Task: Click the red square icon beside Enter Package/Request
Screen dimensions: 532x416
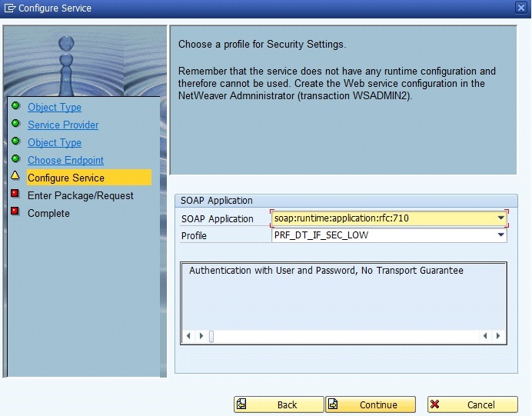Action: pos(15,195)
